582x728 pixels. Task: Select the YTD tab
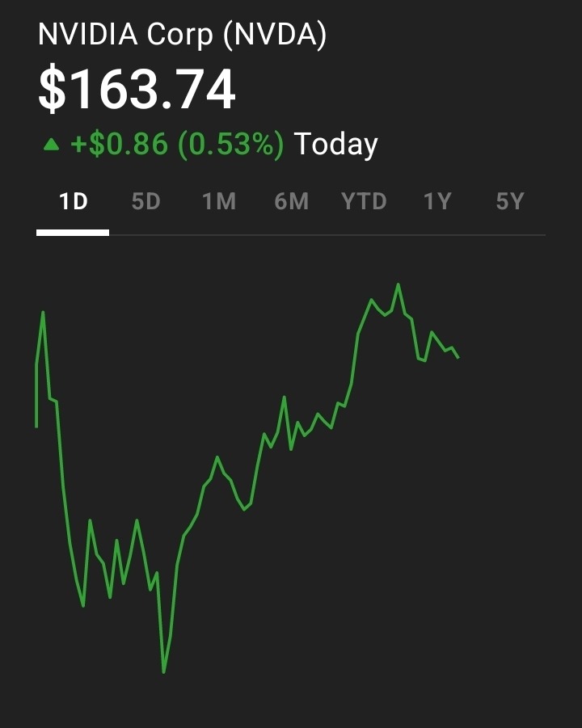(x=364, y=201)
